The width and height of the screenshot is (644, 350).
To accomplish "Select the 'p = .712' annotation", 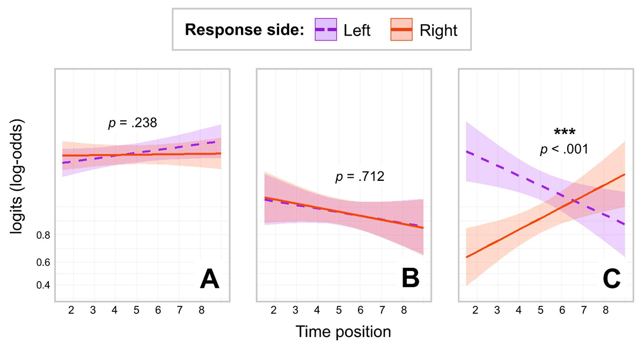I will [360, 176].
